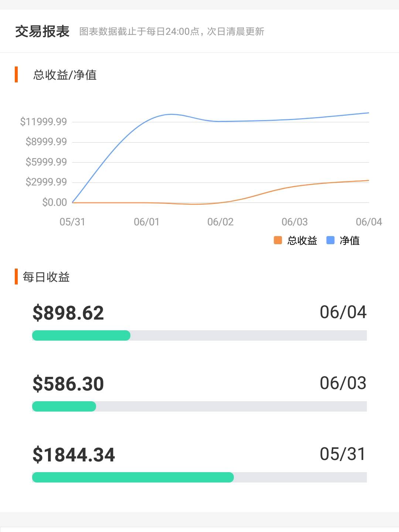Tap the 05/31 date beside $1844.34
This screenshot has height=532, width=399.
pos(342,454)
